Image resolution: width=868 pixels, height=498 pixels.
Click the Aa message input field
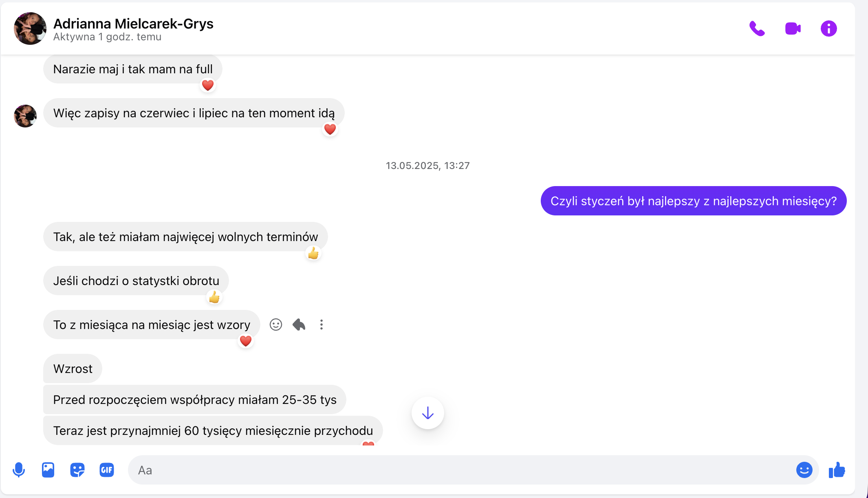[x=460, y=470]
